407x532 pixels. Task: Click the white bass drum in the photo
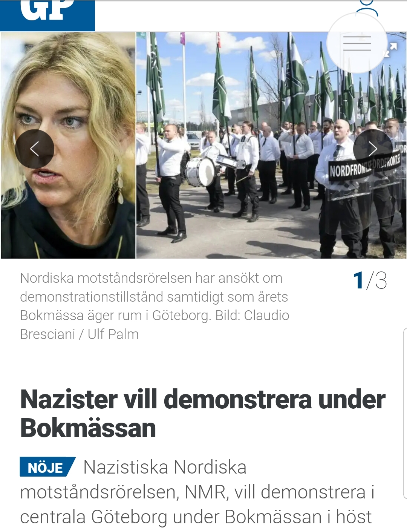point(200,172)
